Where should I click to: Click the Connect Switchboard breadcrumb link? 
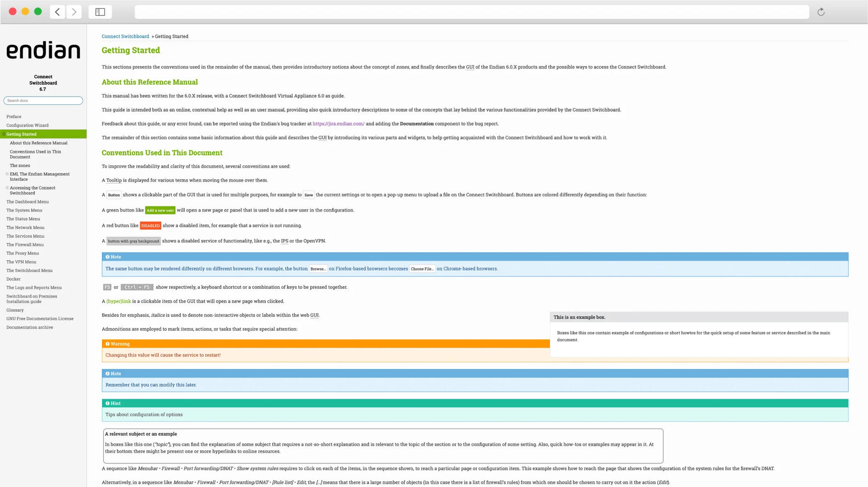[125, 36]
